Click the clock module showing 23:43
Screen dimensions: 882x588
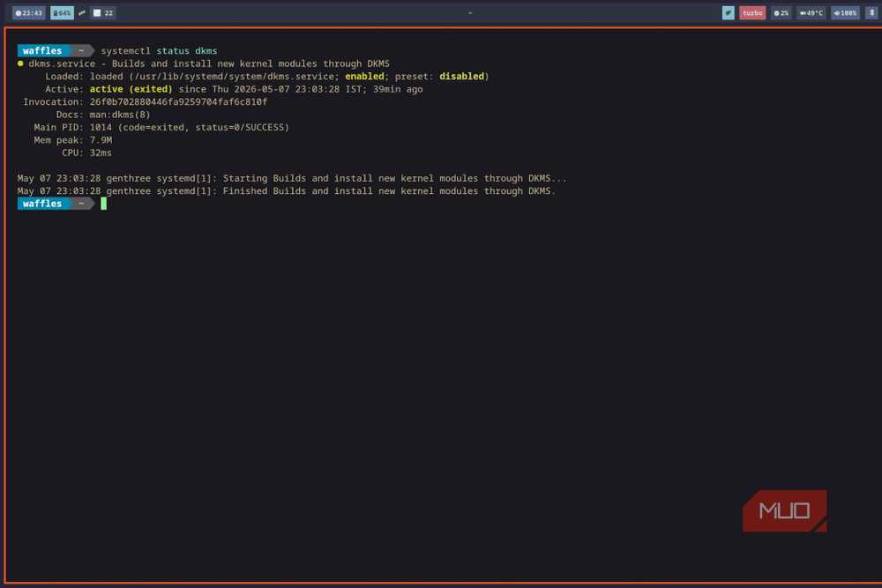pos(29,13)
